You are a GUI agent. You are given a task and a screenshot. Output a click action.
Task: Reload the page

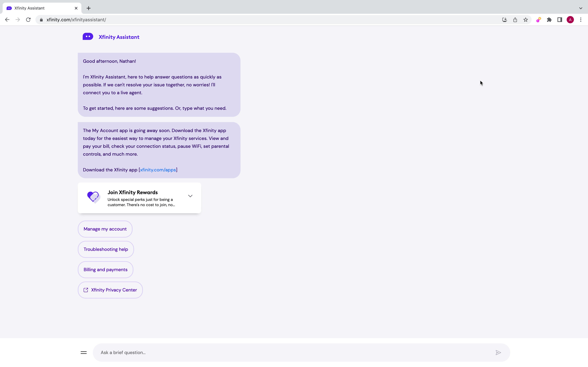tap(28, 20)
